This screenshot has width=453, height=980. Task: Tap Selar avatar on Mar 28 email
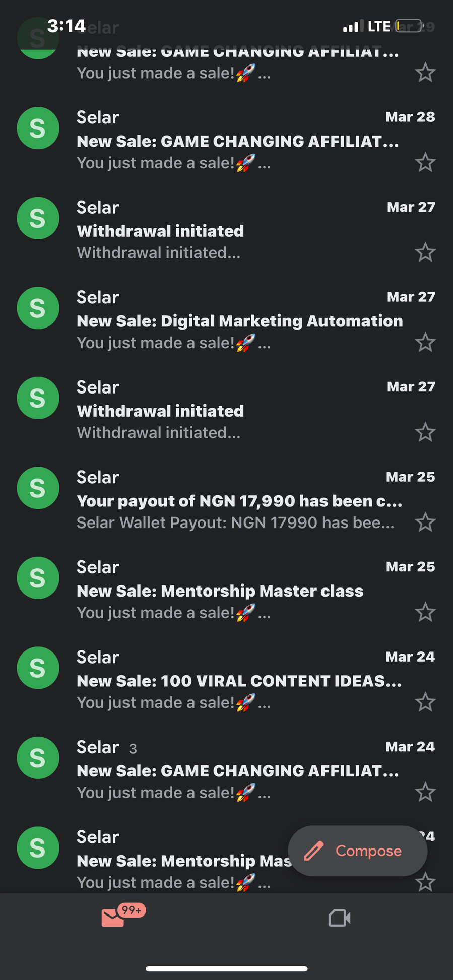pyautogui.click(x=38, y=128)
